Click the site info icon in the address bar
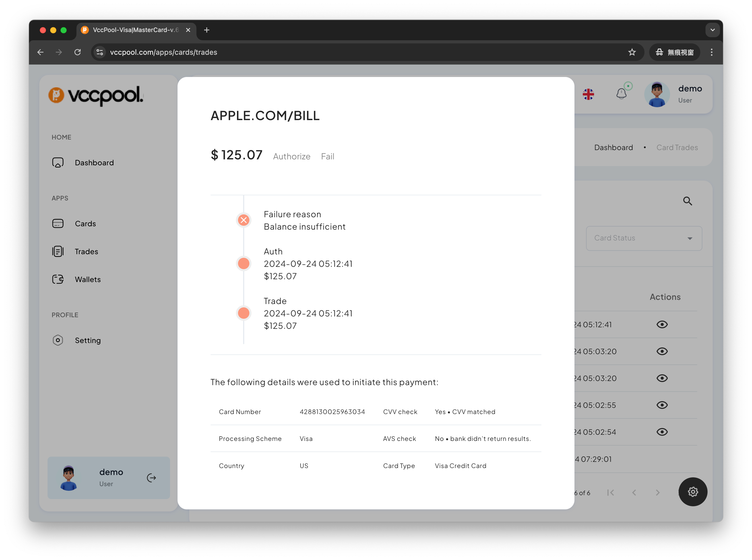 100,52
